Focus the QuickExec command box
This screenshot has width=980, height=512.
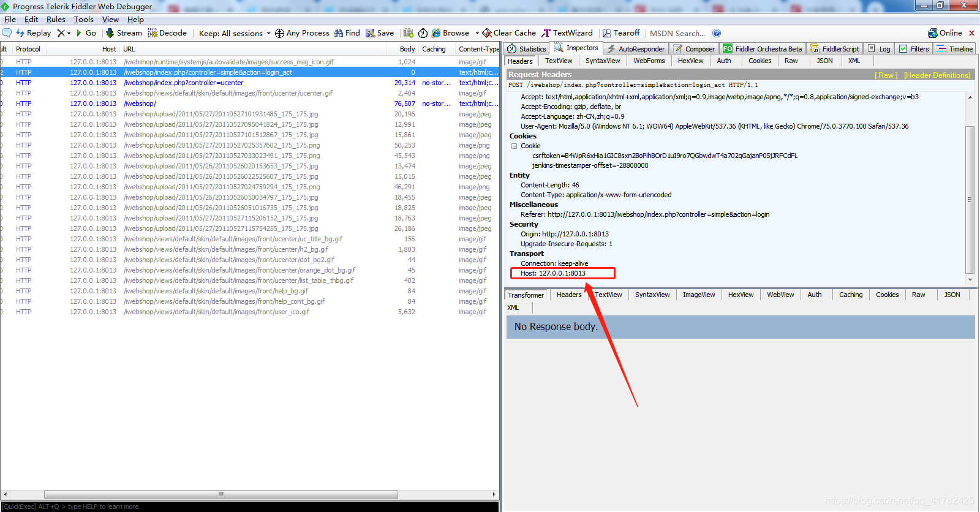(x=250, y=506)
